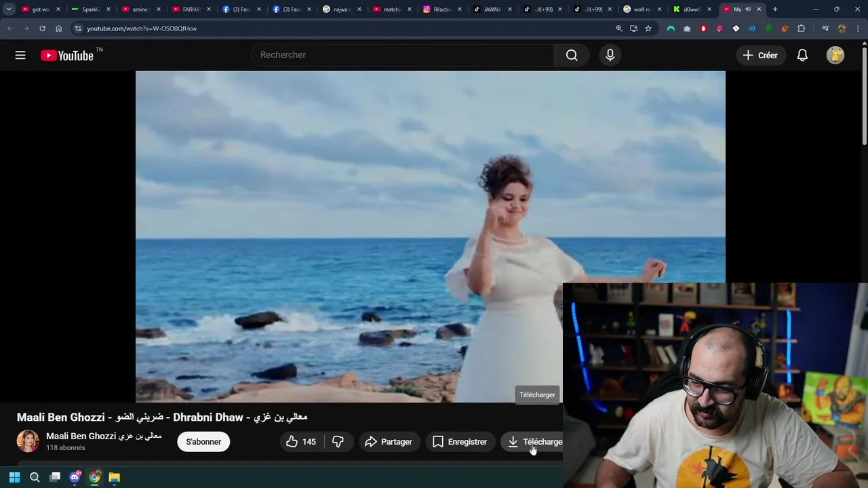Click the teal arc extension icon

[x=671, y=28]
